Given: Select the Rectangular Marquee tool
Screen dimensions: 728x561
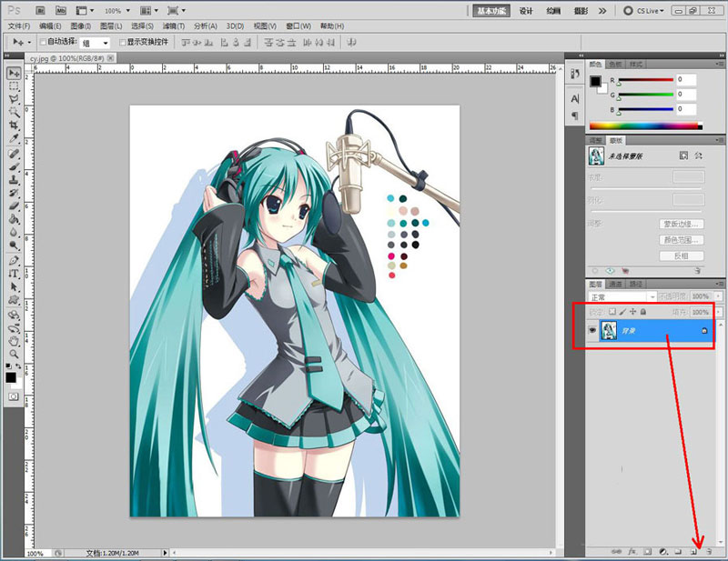Looking at the screenshot, I should 14,86.
